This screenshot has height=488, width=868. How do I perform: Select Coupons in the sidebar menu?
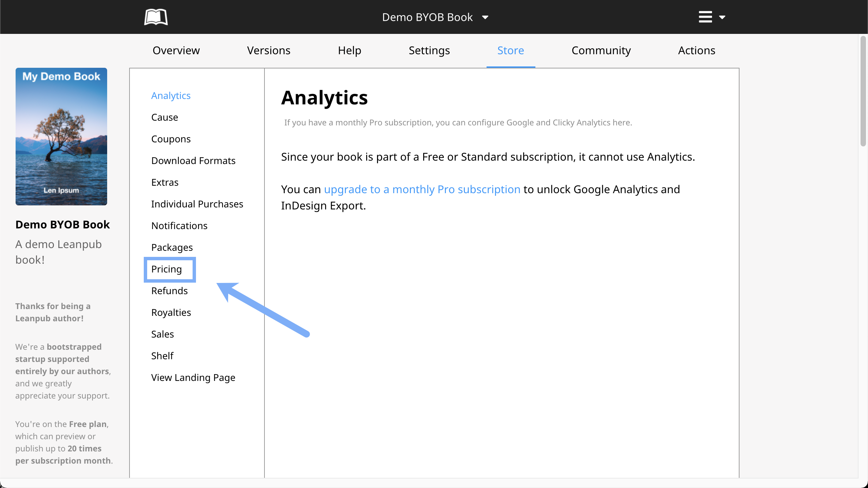coord(171,139)
